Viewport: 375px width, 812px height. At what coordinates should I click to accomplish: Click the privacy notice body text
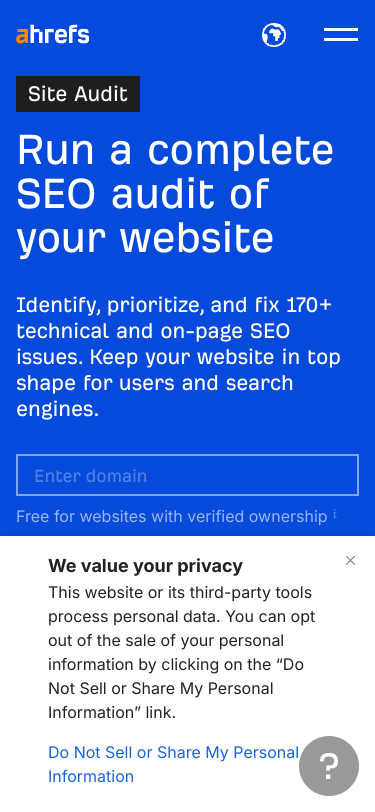click(182, 652)
